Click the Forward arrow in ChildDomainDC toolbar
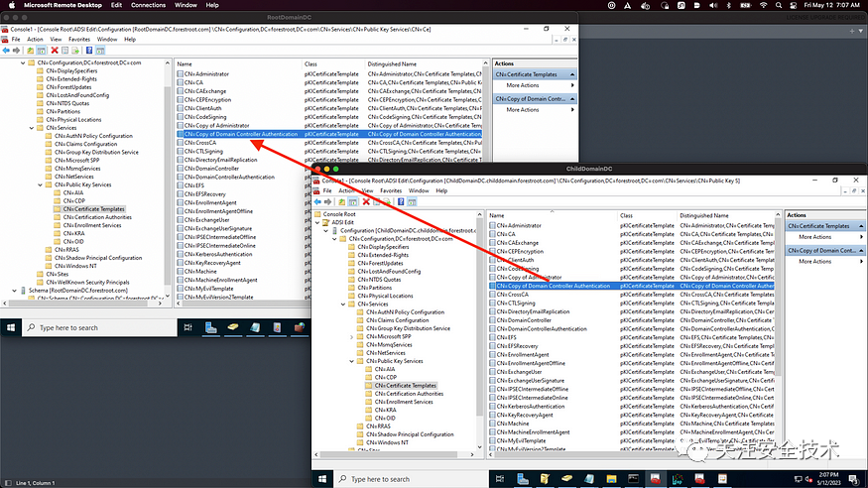The width and height of the screenshot is (868, 488). pyautogui.click(x=327, y=202)
